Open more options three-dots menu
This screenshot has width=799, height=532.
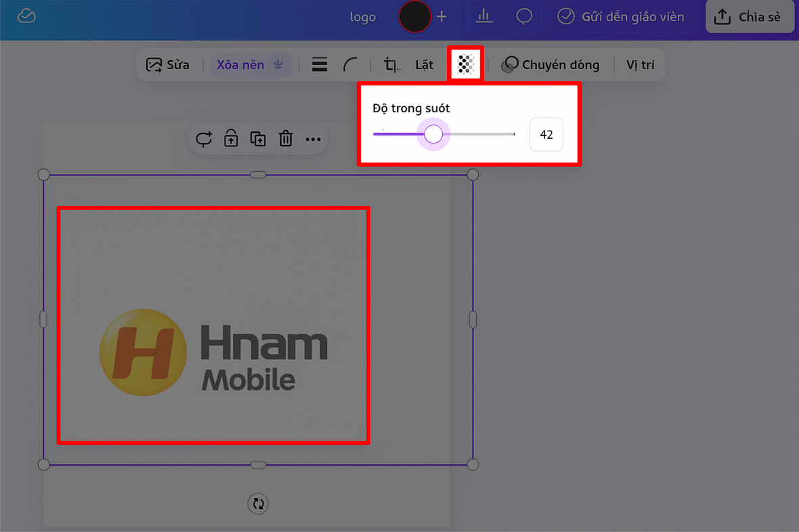coord(313,139)
